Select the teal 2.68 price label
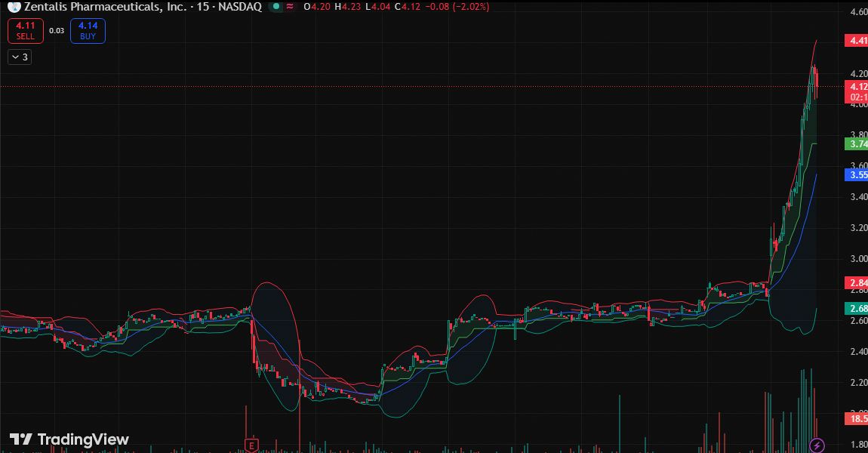This screenshot has width=868, height=453. coord(857,309)
